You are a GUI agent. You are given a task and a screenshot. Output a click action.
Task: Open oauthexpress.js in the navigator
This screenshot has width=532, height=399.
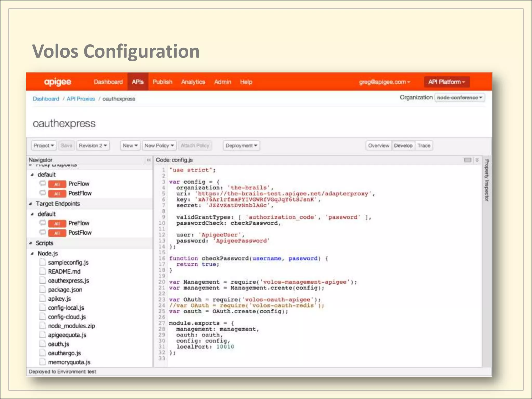pos(69,281)
